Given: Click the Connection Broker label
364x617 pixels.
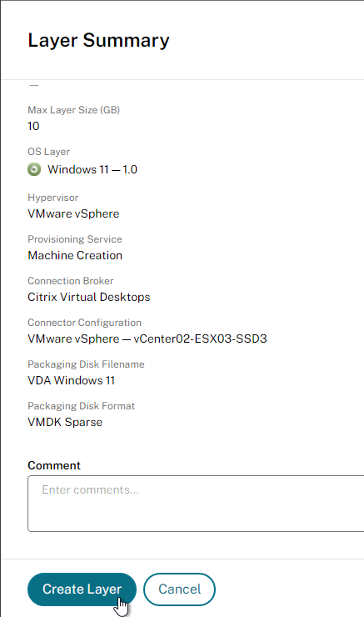Looking at the screenshot, I should 71,281.
